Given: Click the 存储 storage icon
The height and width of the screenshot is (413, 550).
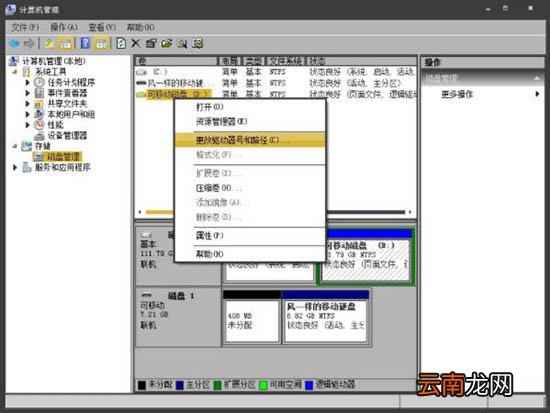Looking at the screenshot, I should 26,146.
